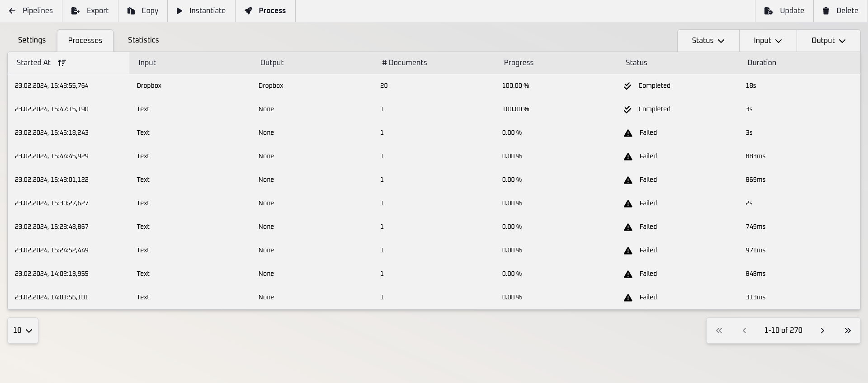Select the Processes tab
Image resolution: width=868 pixels, height=383 pixels.
pos(85,41)
